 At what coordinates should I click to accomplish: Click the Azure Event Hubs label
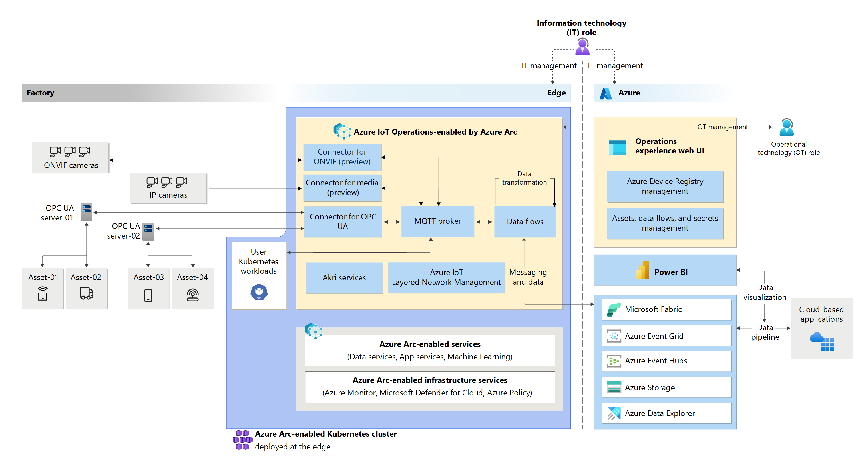pyautogui.click(x=656, y=361)
